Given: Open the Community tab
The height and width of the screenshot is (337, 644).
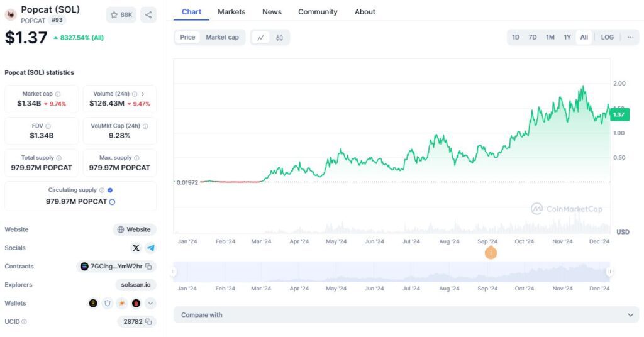Looking at the screenshot, I should coord(318,12).
